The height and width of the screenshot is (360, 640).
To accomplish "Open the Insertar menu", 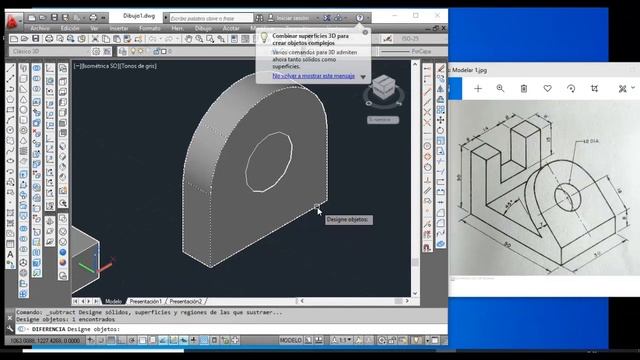I will coord(119,28).
